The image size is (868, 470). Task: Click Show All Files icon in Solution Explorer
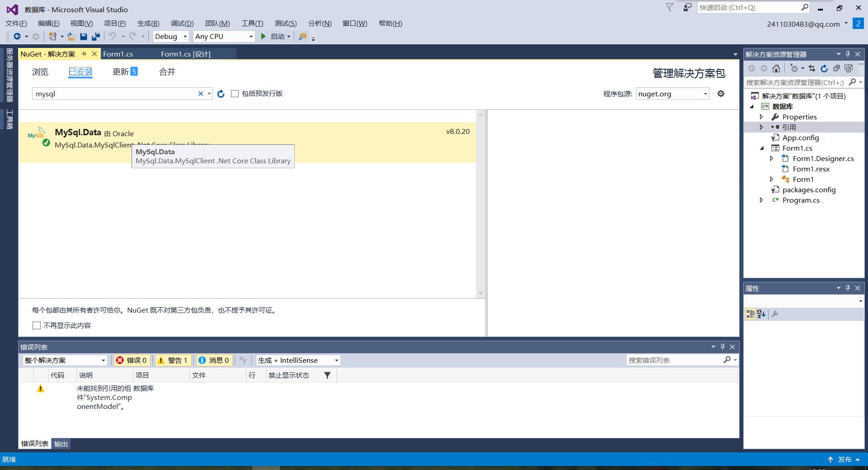coord(849,68)
